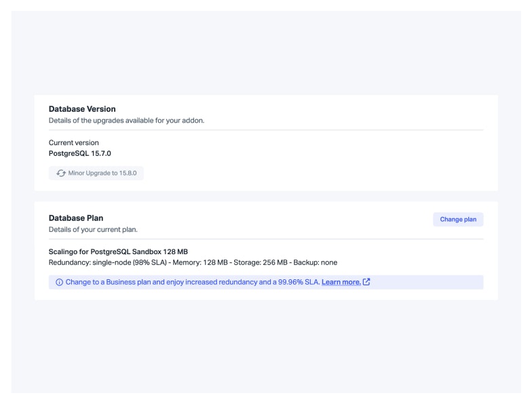Start the Minor Upgrade to 15.8.0
The image size is (532, 404).
click(x=96, y=174)
